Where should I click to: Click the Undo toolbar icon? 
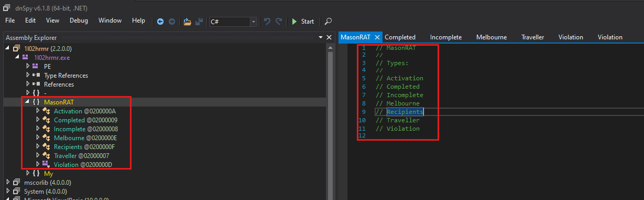pos(267,22)
